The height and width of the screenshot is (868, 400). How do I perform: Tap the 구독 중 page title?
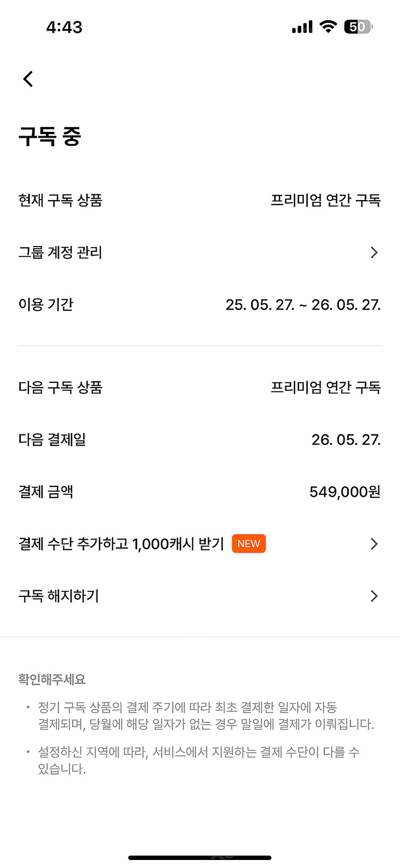[x=50, y=136]
